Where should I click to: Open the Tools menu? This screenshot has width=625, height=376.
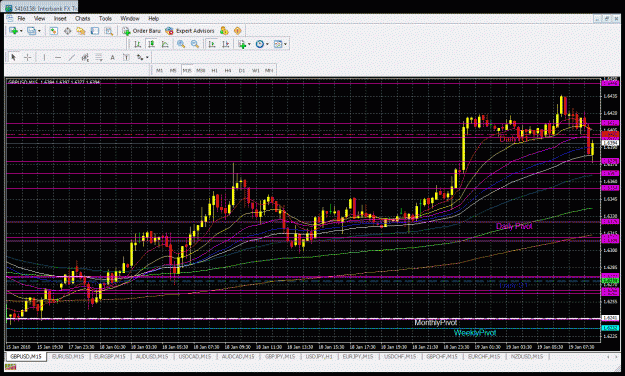click(105, 18)
